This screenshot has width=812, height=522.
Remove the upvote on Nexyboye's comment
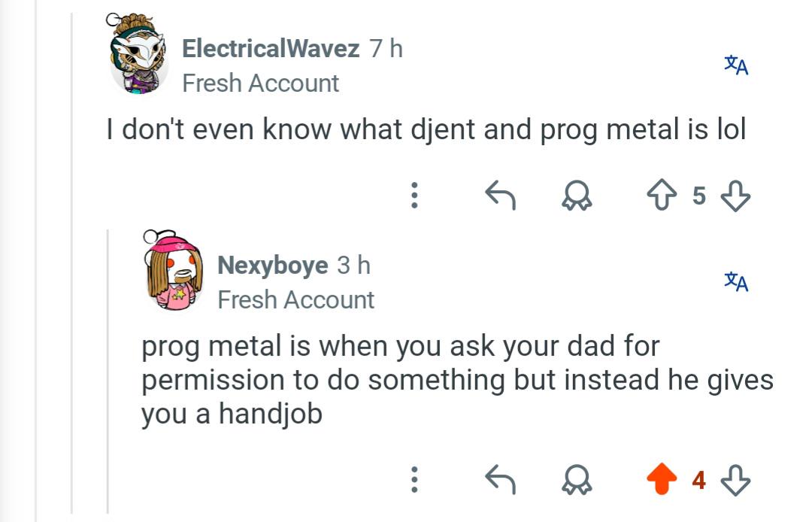pyautogui.click(x=660, y=478)
